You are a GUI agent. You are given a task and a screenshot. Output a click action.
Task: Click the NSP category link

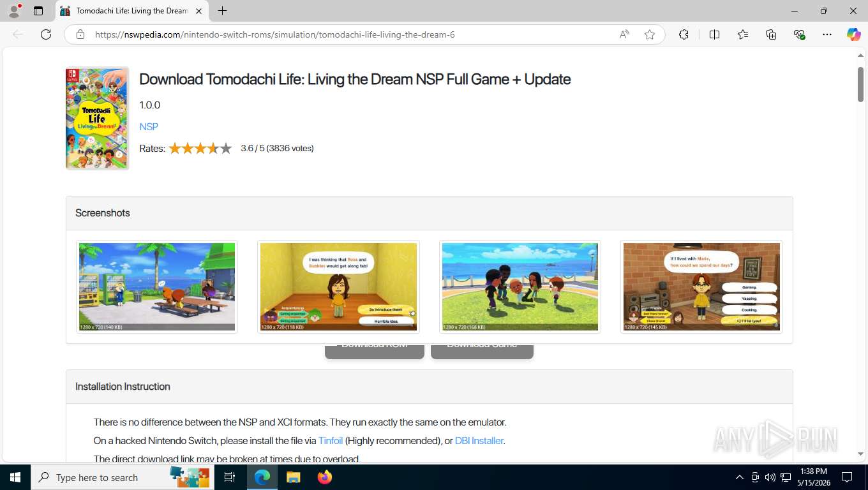[149, 126]
